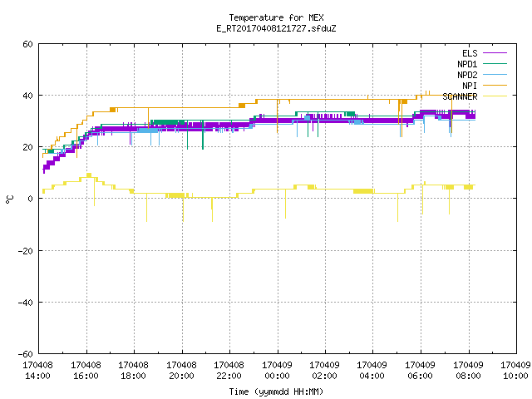Screen dimensions: 532x399
Task: Select the x-axis tick label 170408 16:00
Action: pos(86,371)
